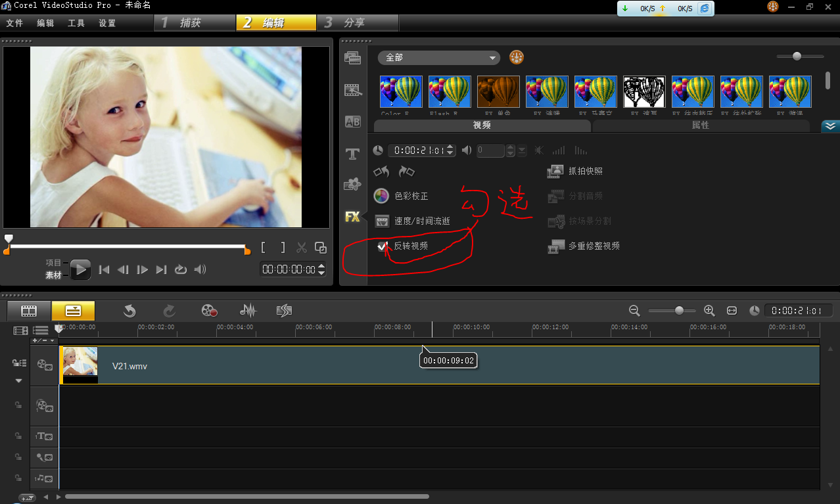Open the FX filter library panel
This screenshot has width=840, height=504.
click(x=352, y=216)
